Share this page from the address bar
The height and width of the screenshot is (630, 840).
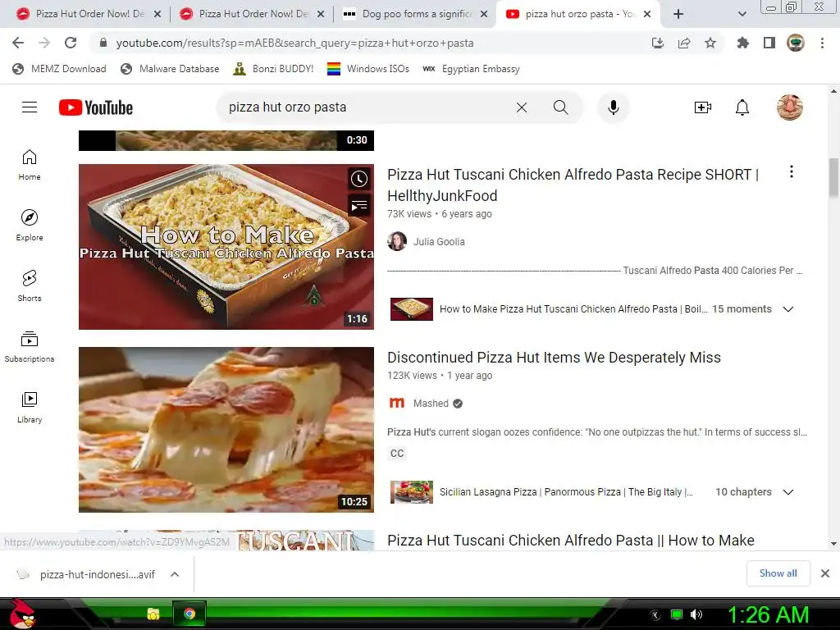tap(684, 43)
